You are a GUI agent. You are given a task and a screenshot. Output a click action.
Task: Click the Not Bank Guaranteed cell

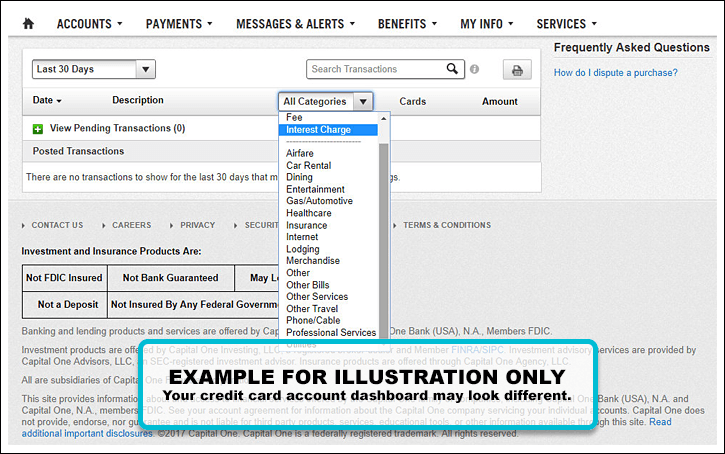(171, 278)
